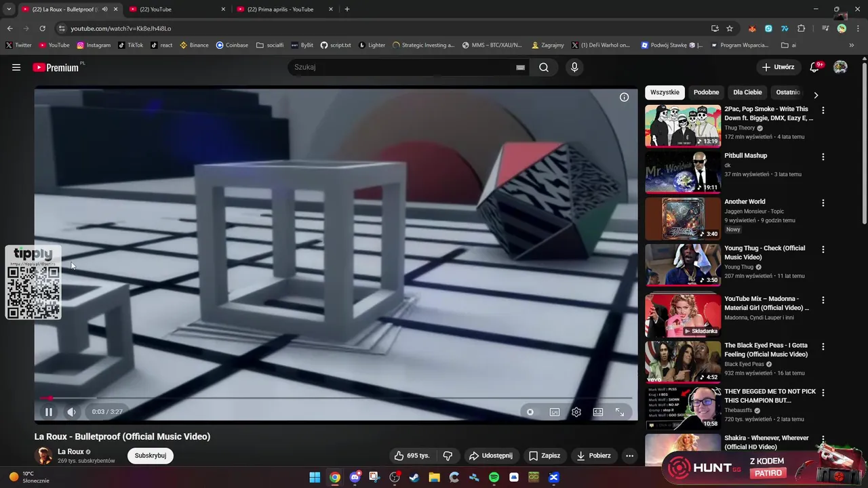
Task: Go back to previous page
Action: pos(10,28)
